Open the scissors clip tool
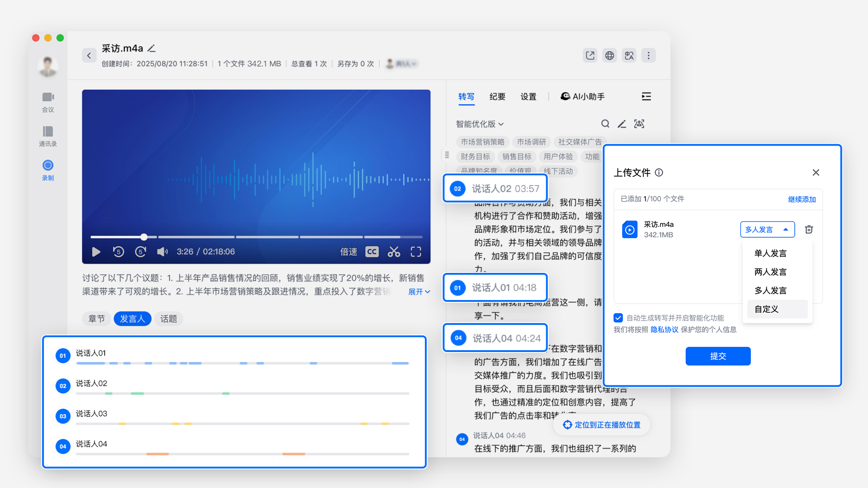This screenshot has height=488, width=868. 394,252
